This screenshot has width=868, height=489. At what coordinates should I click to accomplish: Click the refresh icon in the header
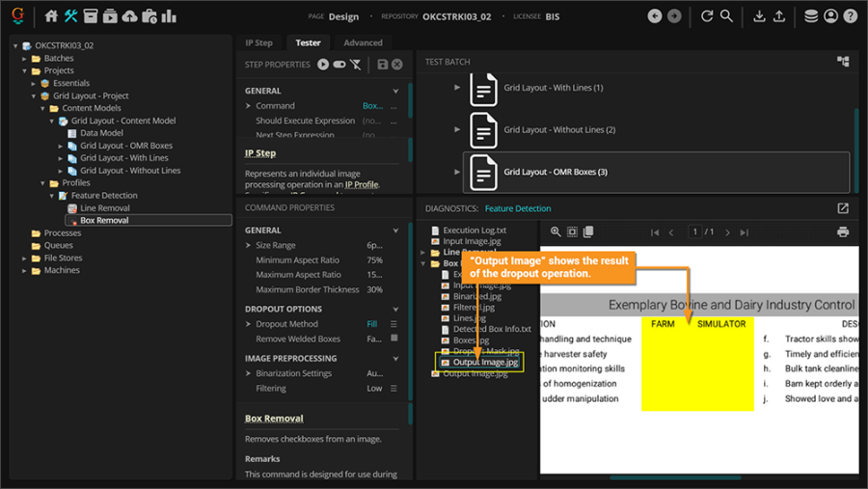(707, 16)
